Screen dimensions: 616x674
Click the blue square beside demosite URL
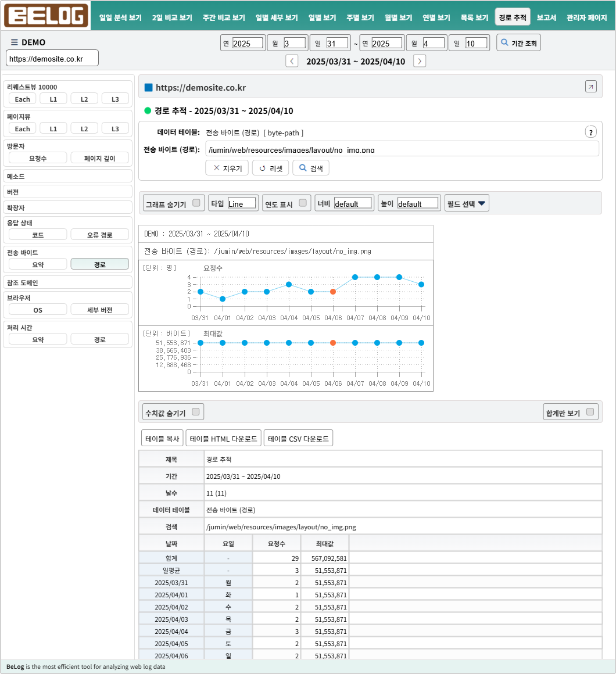click(148, 88)
